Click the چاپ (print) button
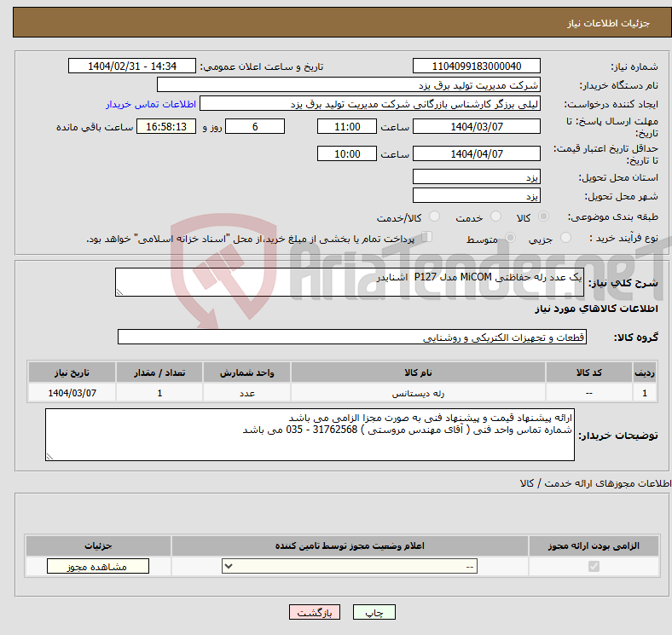Viewport: 672px width, 635px height. (374, 612)
